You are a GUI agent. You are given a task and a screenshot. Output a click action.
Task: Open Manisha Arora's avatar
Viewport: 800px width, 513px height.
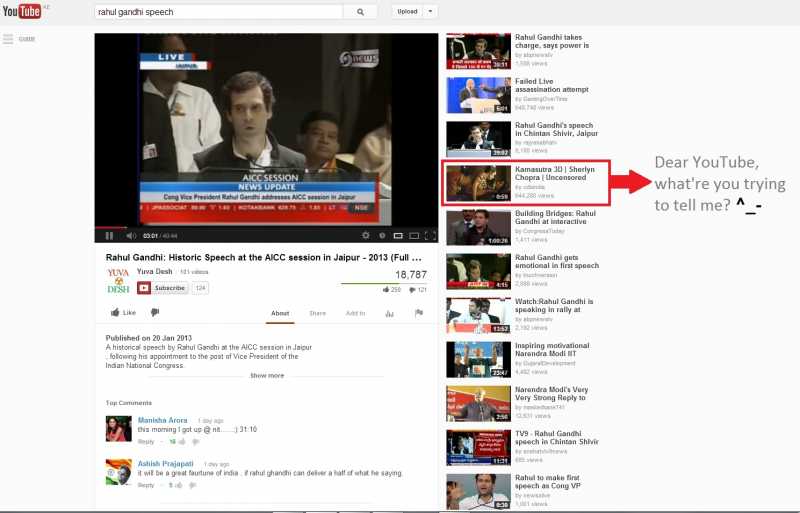point(118,429)
